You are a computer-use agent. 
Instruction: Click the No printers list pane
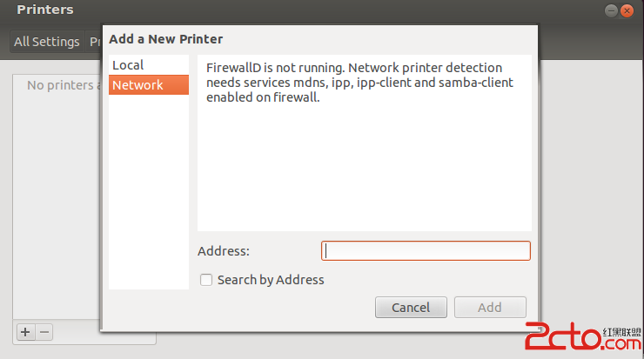(x=57, y=197)
